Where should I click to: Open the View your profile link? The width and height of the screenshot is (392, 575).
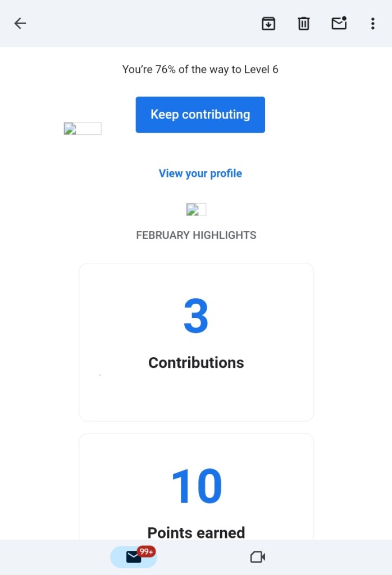pyautogui.click(x=200, y=174)
